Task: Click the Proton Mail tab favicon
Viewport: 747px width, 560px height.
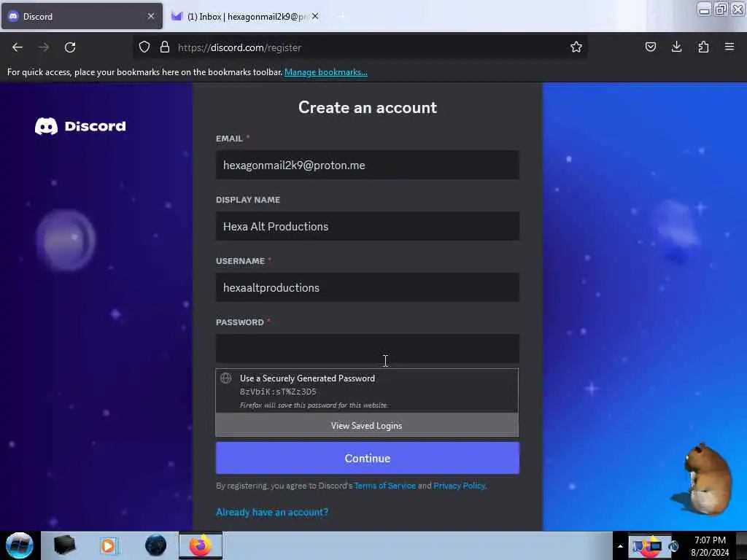Action: pyautogui.click(x=177, y=16)
